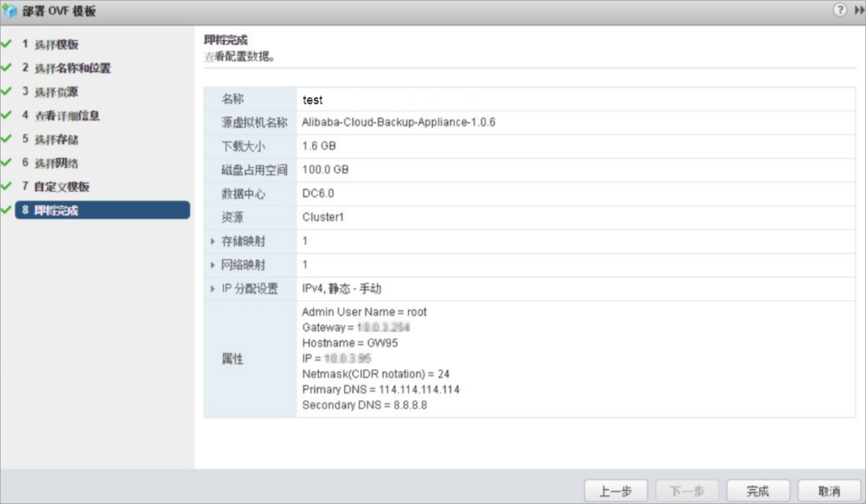Viewport: 866px width, 504px height.
Task: Click the 上一步 button
Action: coord(616,491)
